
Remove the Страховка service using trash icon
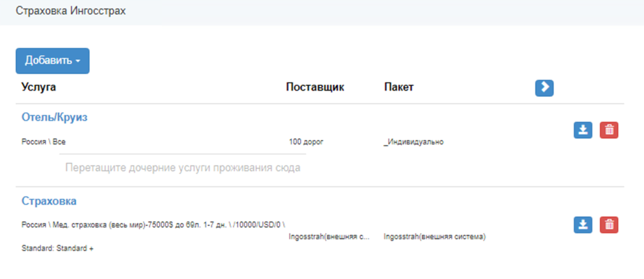pos(609,225)
